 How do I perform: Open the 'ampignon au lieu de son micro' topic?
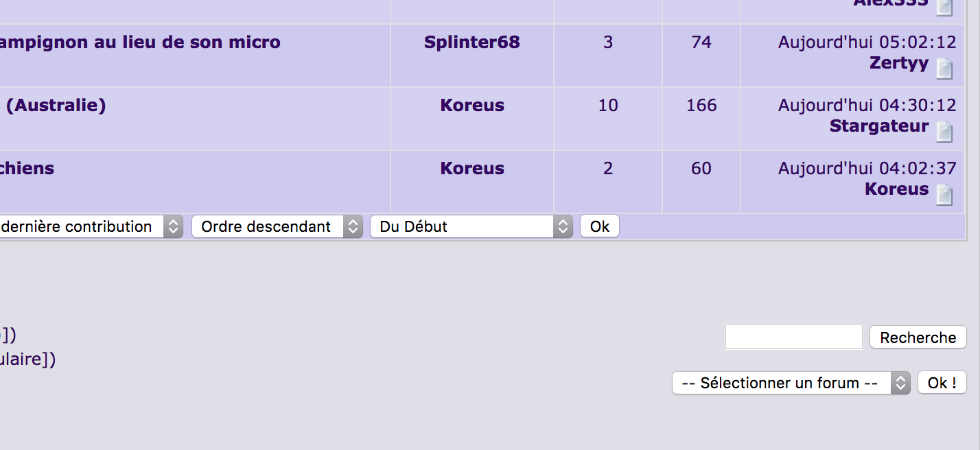tap(140, 43)
